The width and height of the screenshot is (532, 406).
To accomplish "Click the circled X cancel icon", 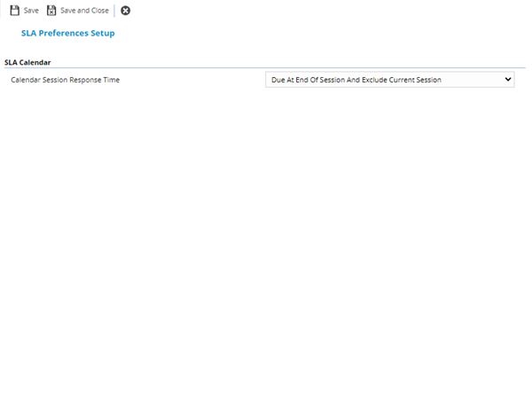I will tap(125, 11).
